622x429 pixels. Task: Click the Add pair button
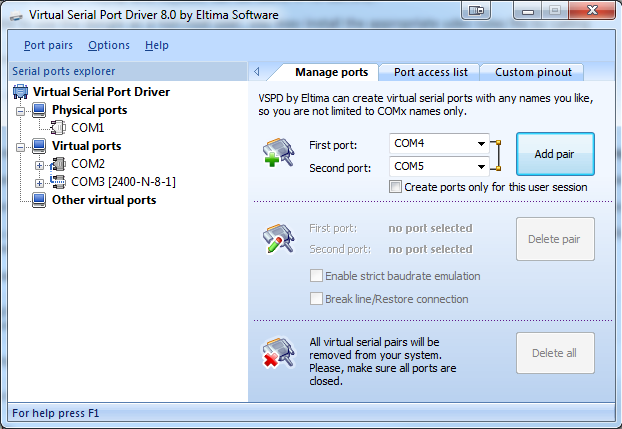(x=555, y=154)
